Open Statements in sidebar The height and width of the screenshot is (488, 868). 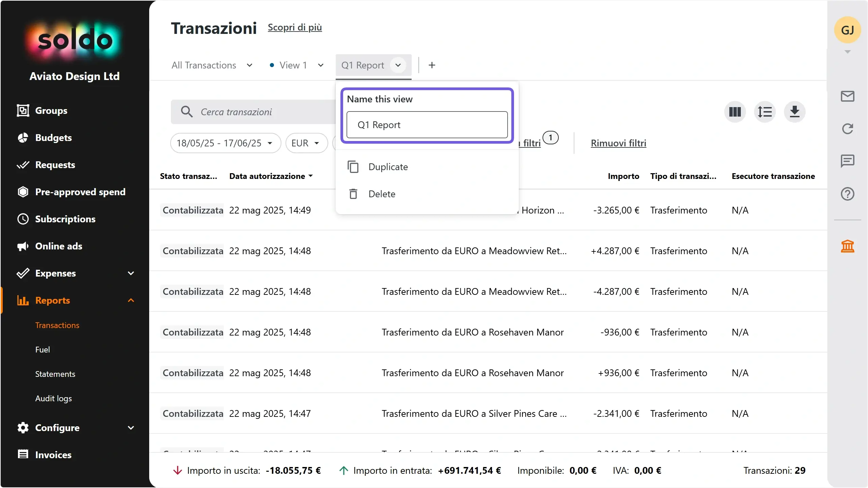tap(55, 374)
